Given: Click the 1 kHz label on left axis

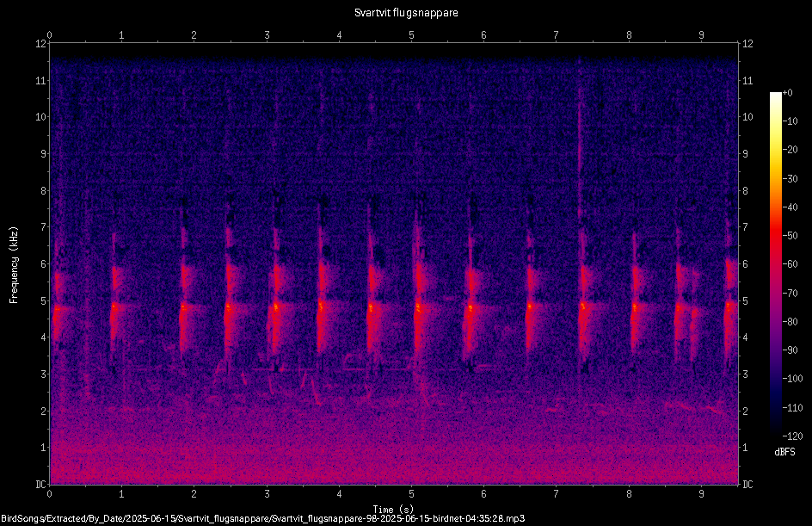Looking at the screenshot, I should 44,448.
